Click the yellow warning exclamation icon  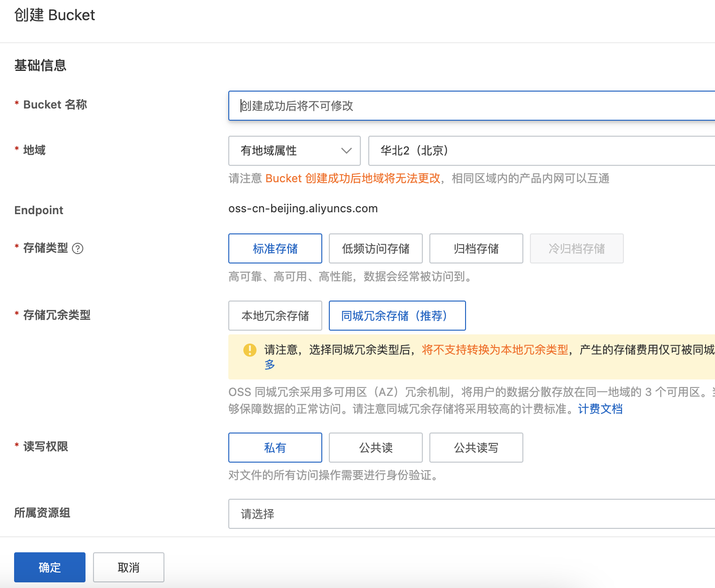[x=250, y=350]
